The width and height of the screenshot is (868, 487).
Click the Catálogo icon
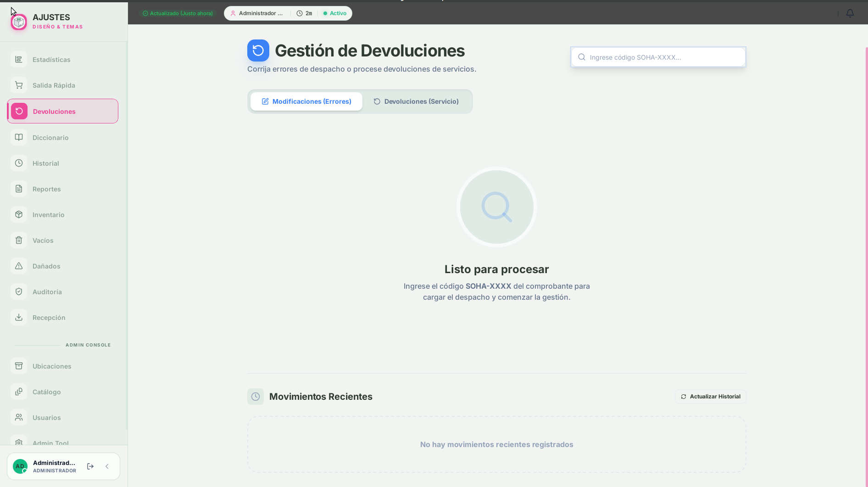[x=19, y=392]
